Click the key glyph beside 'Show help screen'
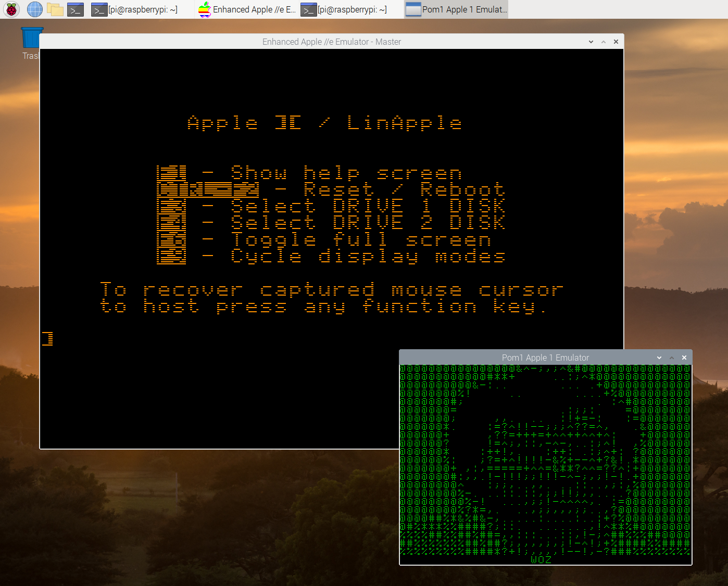Viewport: 728px width, 586px height. 171,173
